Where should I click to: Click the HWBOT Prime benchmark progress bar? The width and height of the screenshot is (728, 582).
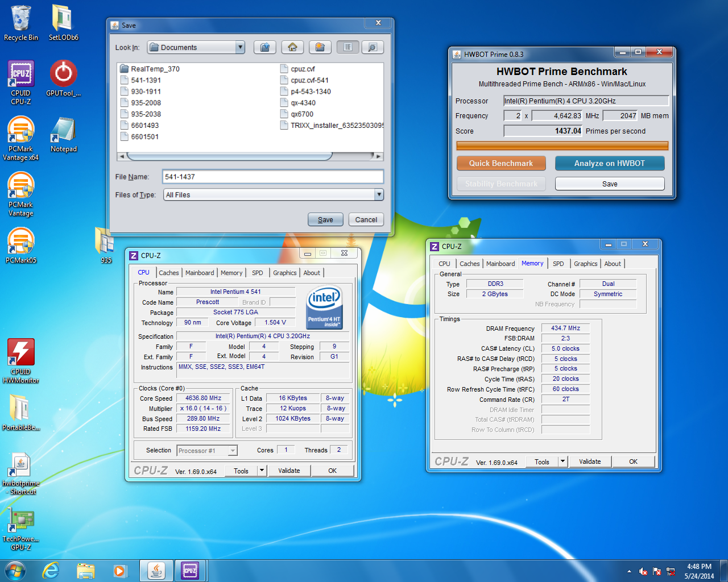pyautogui.click(x=562, y=146)
